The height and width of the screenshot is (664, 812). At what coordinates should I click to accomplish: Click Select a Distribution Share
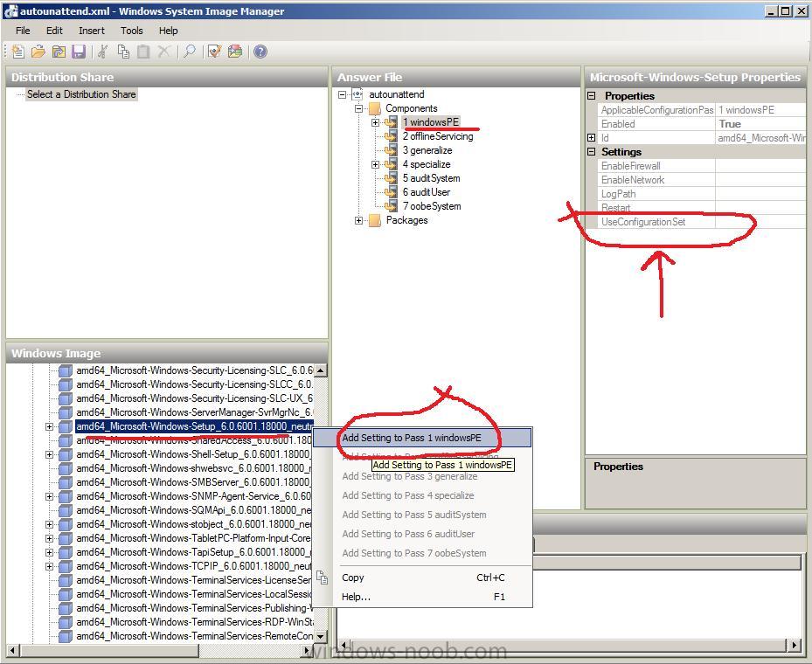point(81,94)
